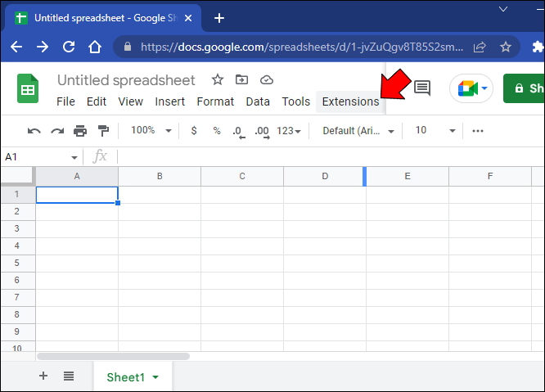Open the browser extensions puzzle icon
Image resolution: width=545 pixels, height=392 pixels.
[x=538, y=47]
